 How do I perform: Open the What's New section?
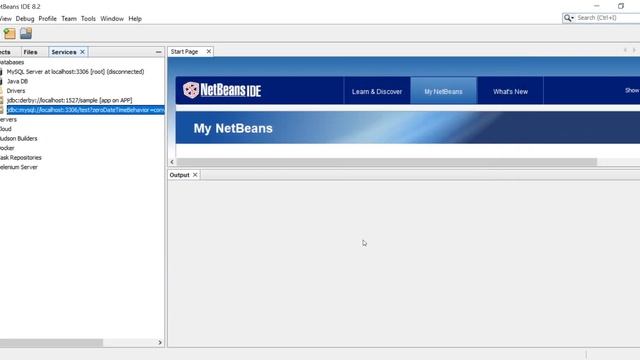[510, 91]
